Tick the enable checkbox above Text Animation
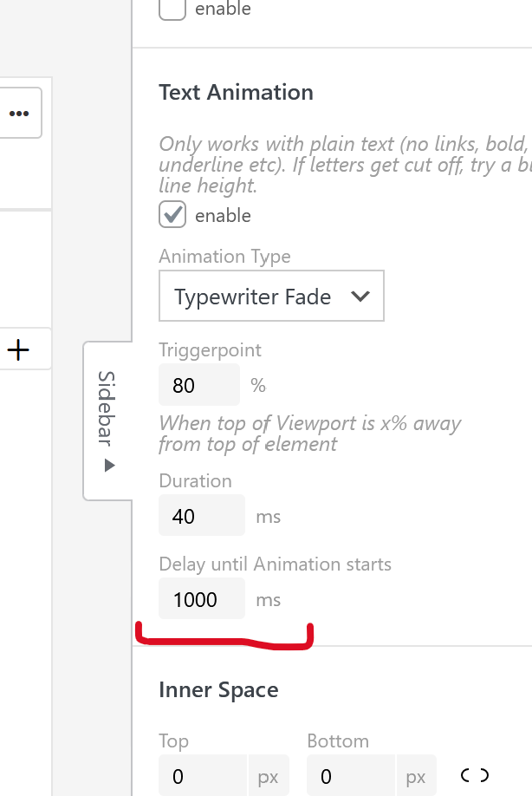This screenshot has height=796, width=532. [172, 10]
